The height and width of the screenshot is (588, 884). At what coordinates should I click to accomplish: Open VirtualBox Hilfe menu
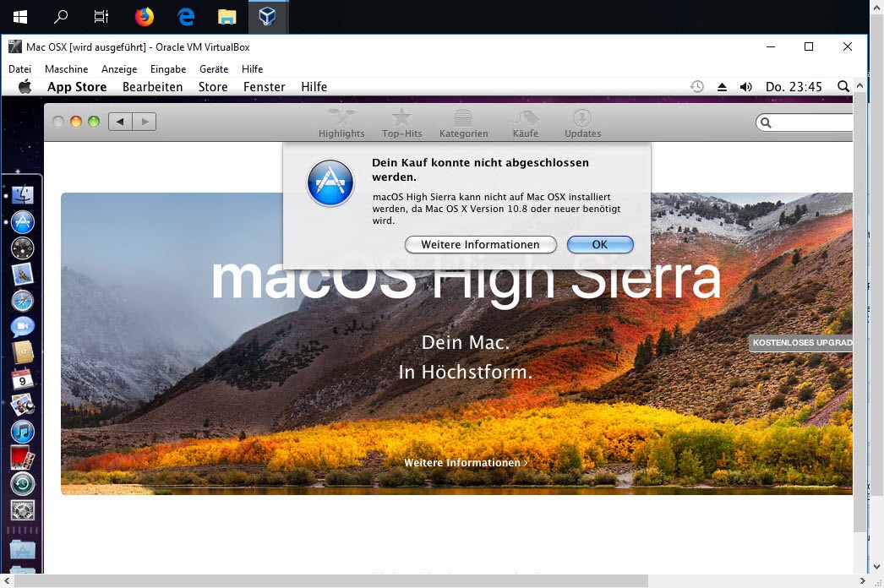[x=252, y=68]
